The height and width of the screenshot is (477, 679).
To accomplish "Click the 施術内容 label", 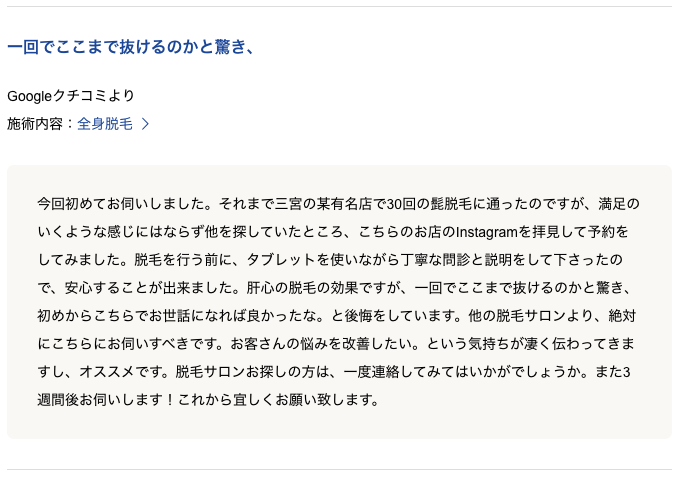I will point(35,124).
